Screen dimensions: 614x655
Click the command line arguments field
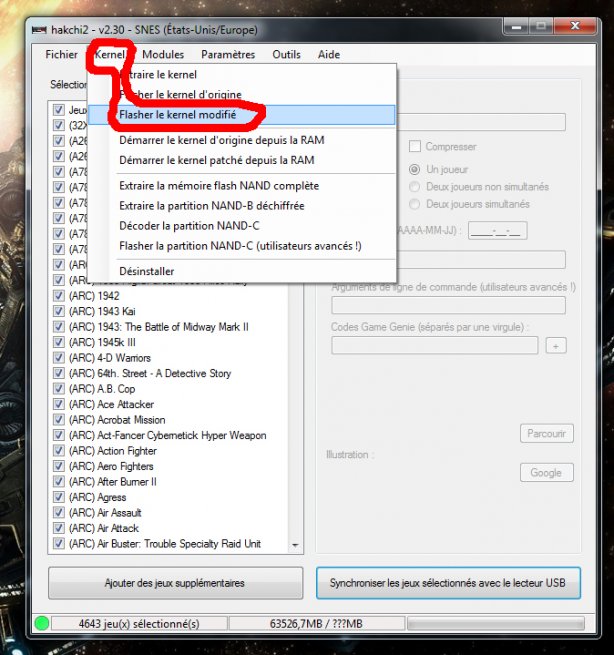448,305
